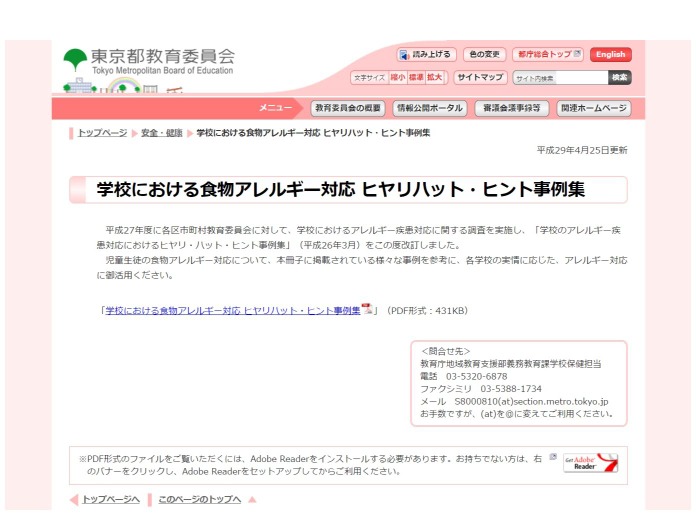Open the 都庁総合トップ link
The image size is (696, 515).
548,55
